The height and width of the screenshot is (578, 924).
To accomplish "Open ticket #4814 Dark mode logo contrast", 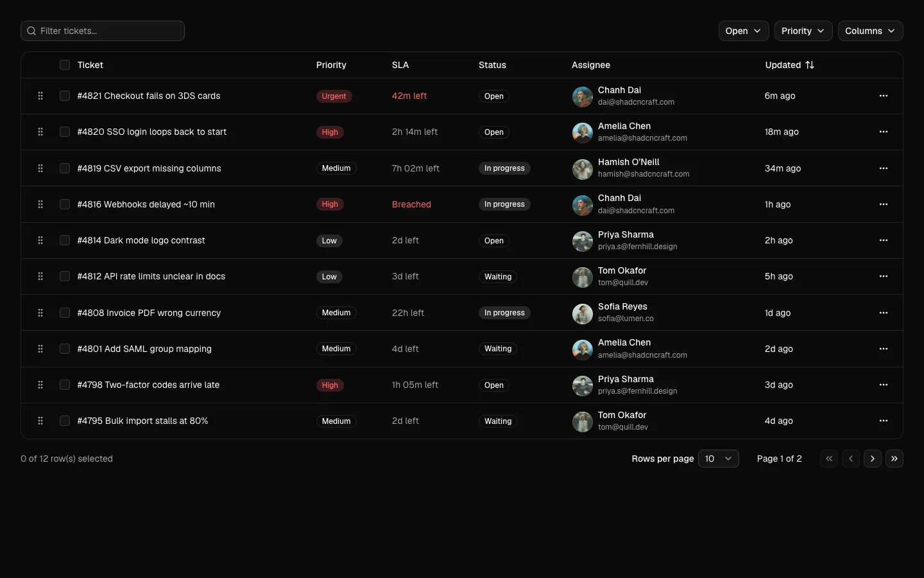I will point(141,240).
